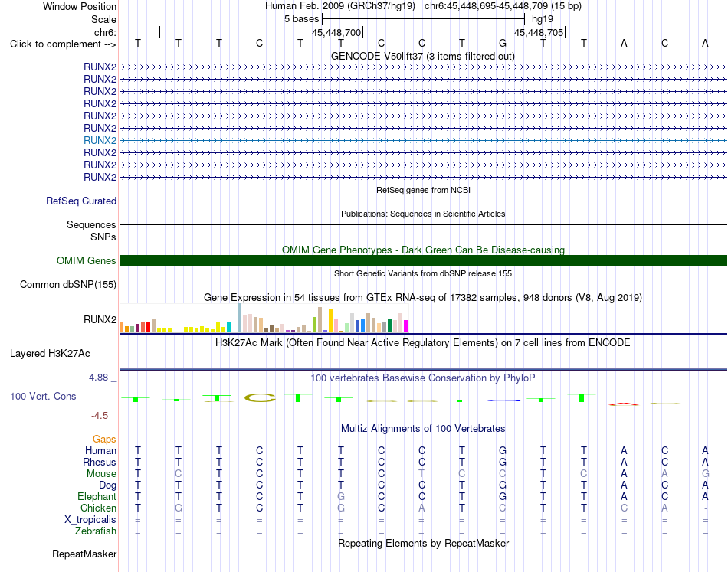This screenshot has width=728, height=572.
Task: Click the Layered H3K27Ac label
Action: 50,354
